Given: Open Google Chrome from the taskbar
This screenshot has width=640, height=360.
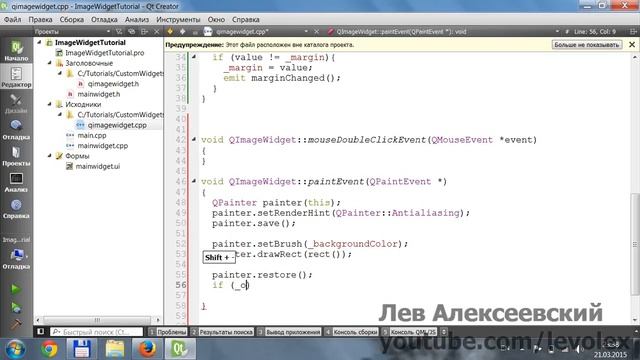Looking at the screenshot, I should pos(49,349).
